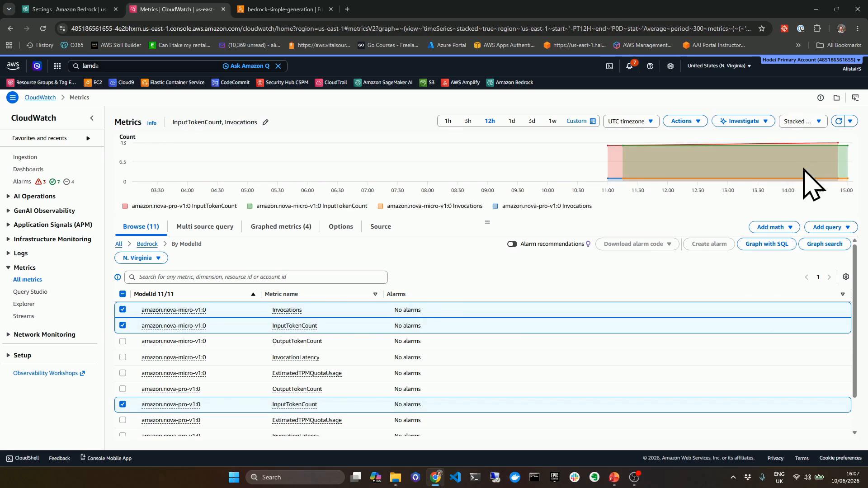Open the UTC timezone dropdown
This screenshot has width=868, height=488.
631,121
